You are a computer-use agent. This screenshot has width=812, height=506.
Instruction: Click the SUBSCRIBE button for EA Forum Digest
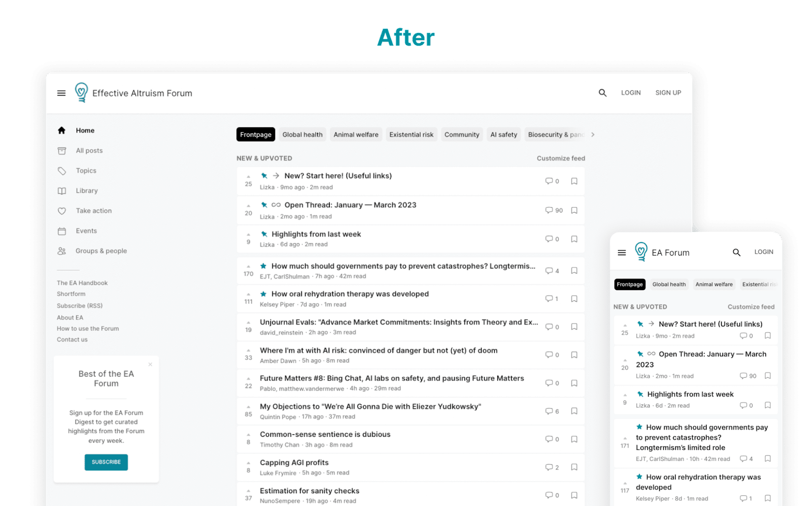click(106, 462)
